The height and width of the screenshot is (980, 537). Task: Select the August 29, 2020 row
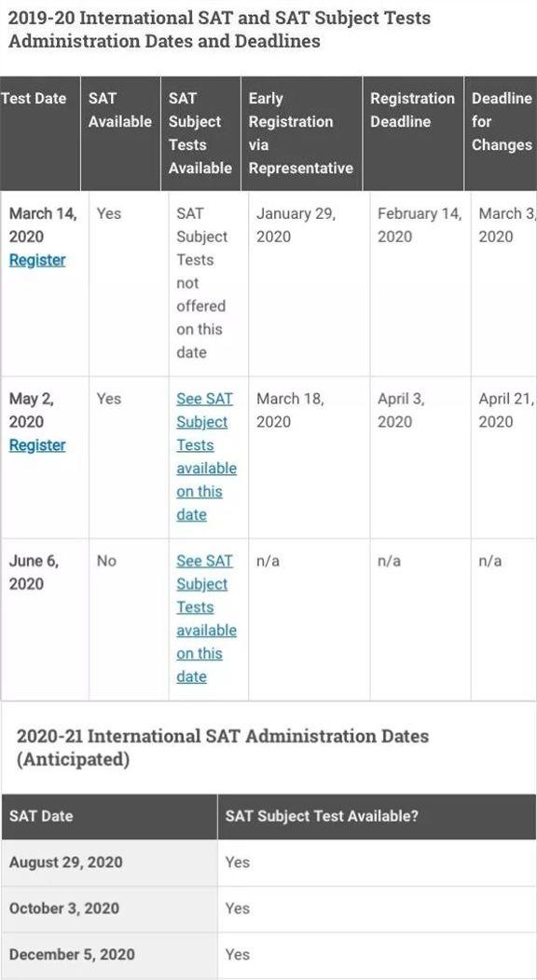pos(268,863)
